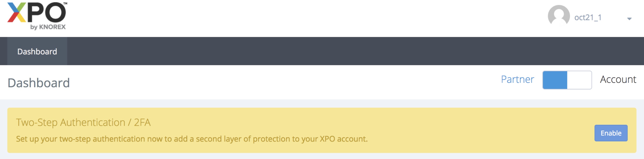The image size is (644, 159).
Task: Click the colorful X letter in logo
Action: pos(17,13)
